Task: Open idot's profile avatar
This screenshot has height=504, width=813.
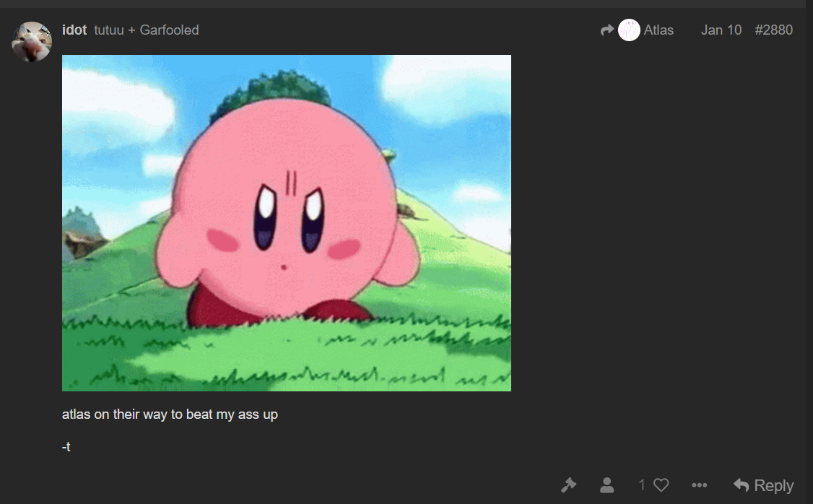Action: point(32,41)
